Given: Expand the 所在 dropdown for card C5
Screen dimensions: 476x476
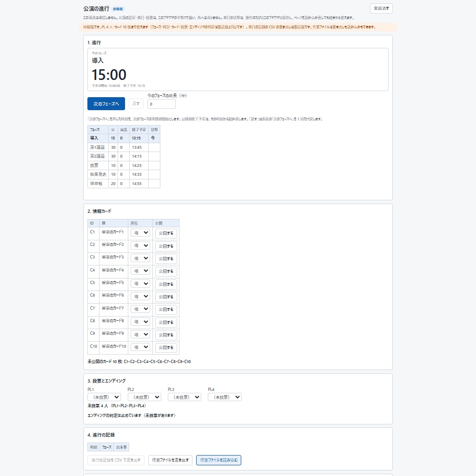Looking at the screenshot, I should pyautogui.click(x=140, y=284).
